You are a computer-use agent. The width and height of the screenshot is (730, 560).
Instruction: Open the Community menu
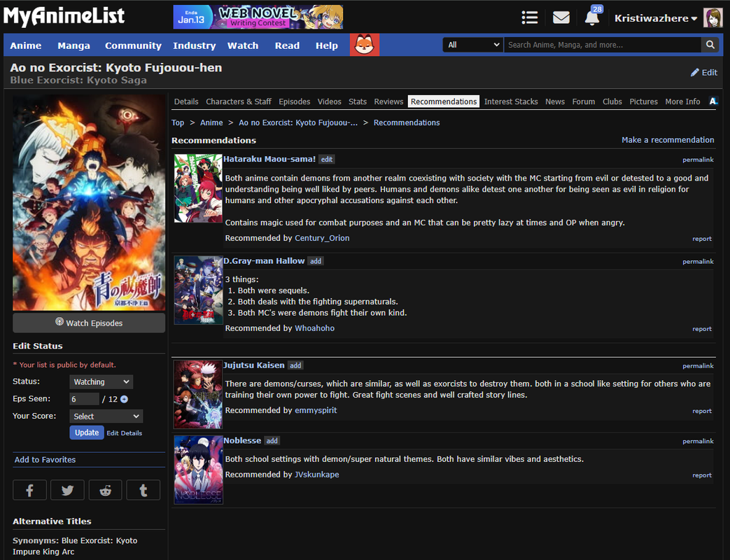[133, 45]
